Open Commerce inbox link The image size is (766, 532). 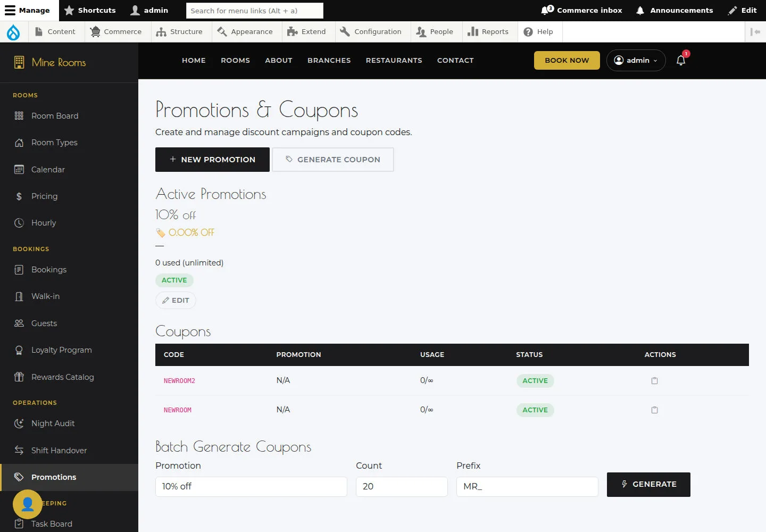pos(581,10)
